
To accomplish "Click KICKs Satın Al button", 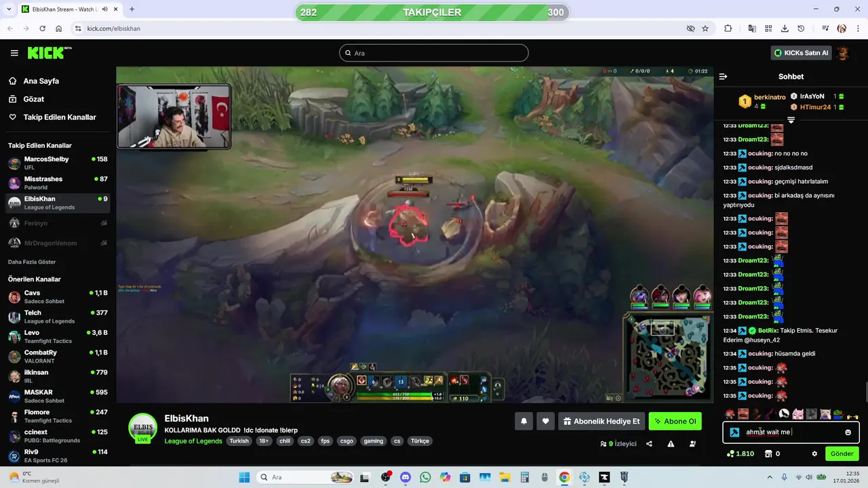I will [801, 53].
